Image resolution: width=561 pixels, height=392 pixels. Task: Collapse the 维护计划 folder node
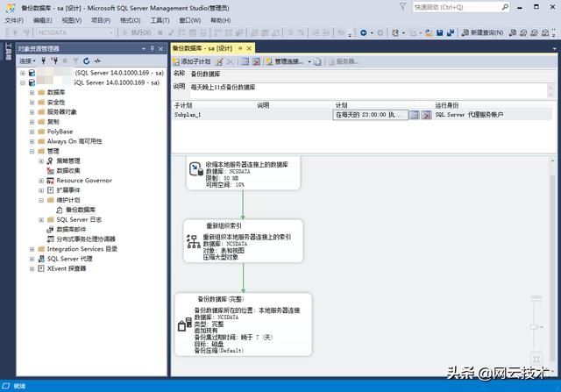[x=41, y=200]
